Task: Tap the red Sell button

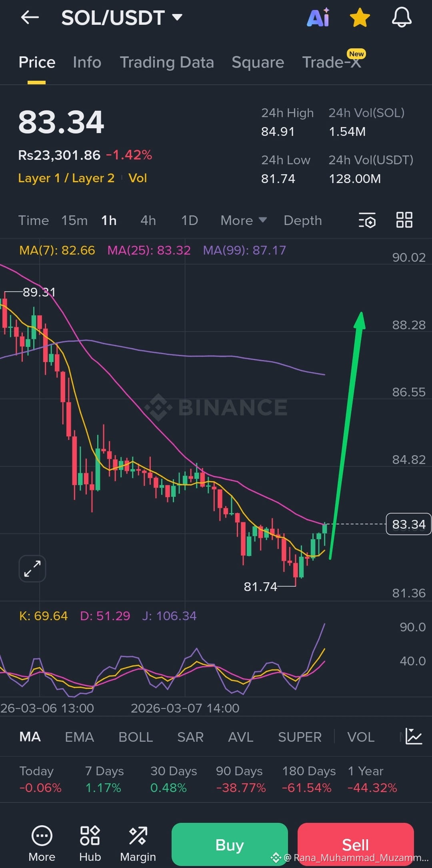Action: click(356, 844)
